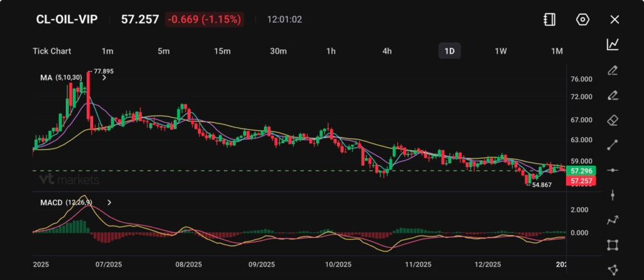Click the 57.257 current price label on axis
This screenshot has width=644, height=280.
coord(580,181)
